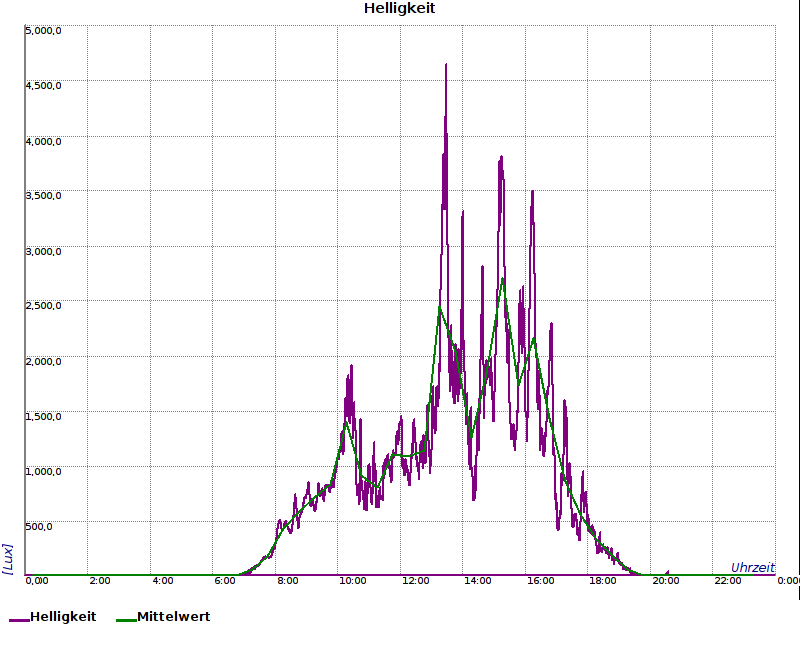Click the 22:00 time tick label

pyautogui.click(x=728, y=581)
